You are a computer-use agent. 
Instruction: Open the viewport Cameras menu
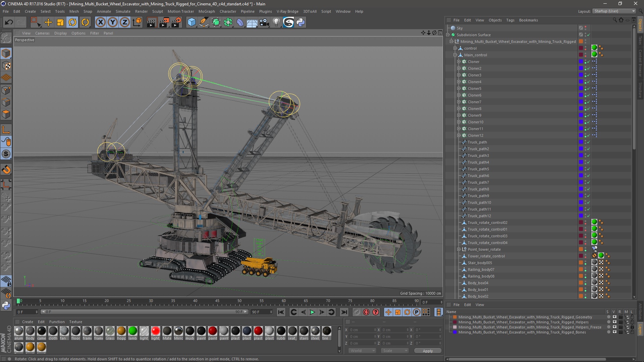pyautogui.click(x=42, y=33)
